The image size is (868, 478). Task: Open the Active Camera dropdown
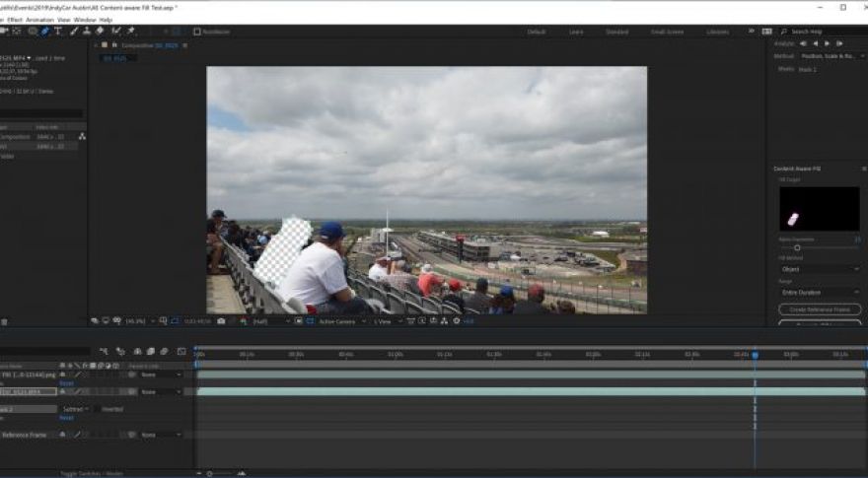coord(341,321)
